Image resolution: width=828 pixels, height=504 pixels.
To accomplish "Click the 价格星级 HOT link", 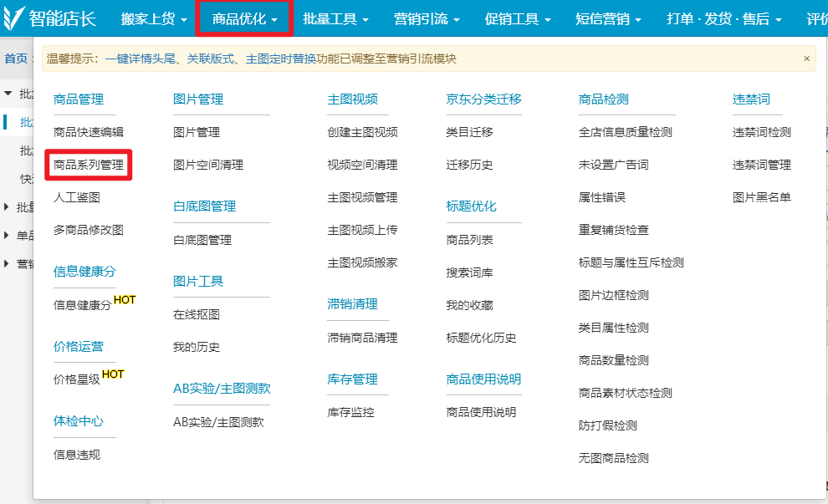I will click(x=77, y=379).
